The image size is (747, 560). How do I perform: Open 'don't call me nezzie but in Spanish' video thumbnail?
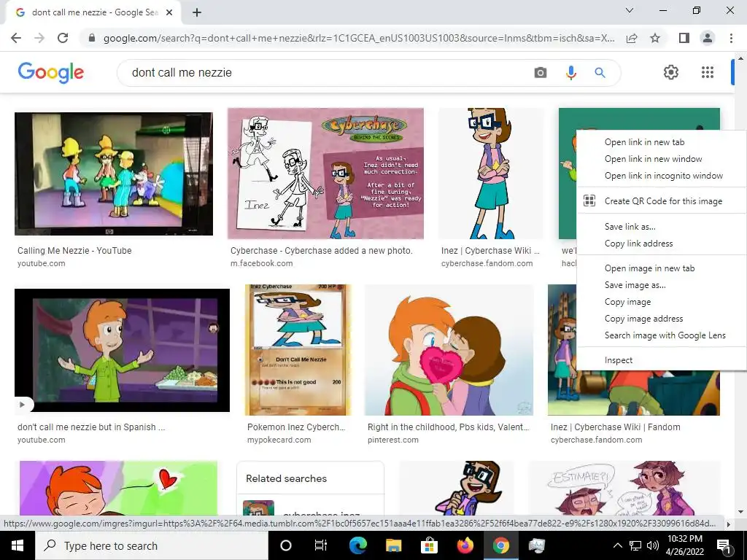(x=122, y=350)
